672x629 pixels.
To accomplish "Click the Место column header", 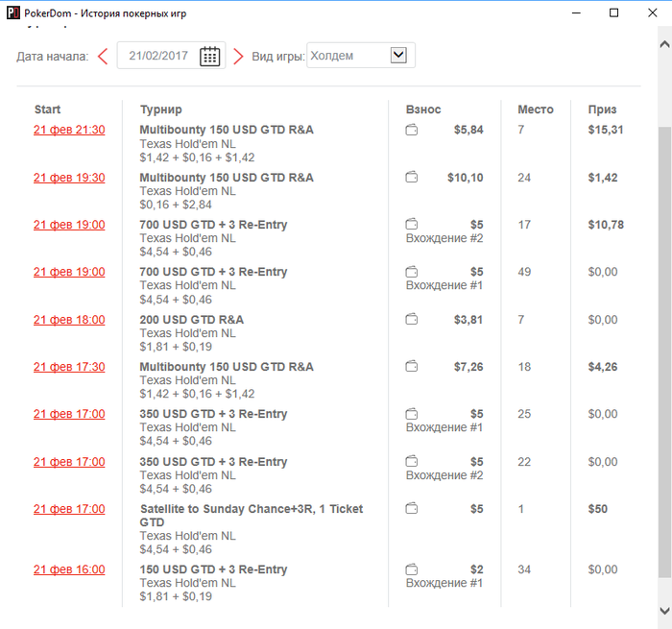I will [536, 109].
